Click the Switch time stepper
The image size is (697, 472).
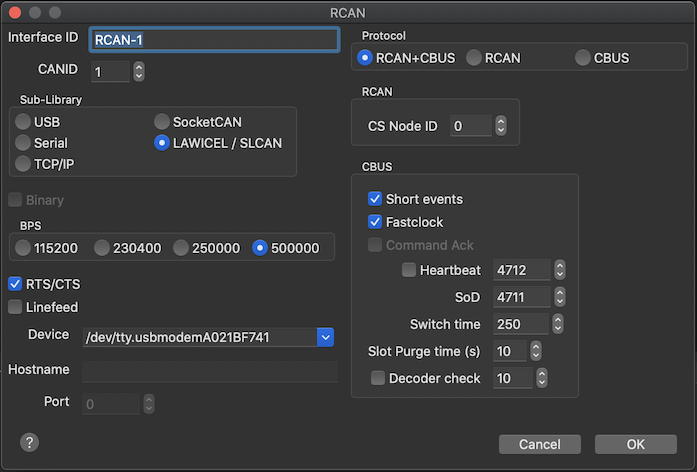pos(560,325)
